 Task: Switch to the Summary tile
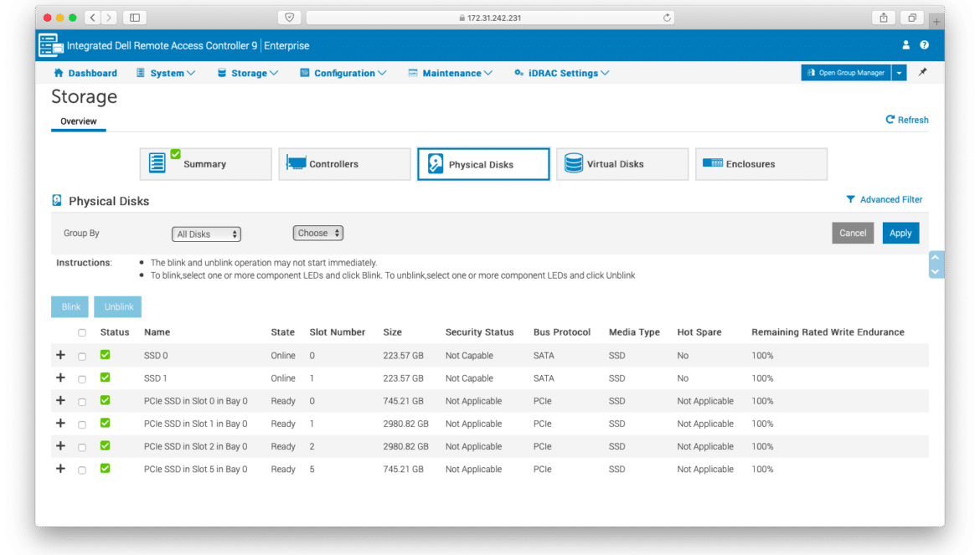point(205,164)
